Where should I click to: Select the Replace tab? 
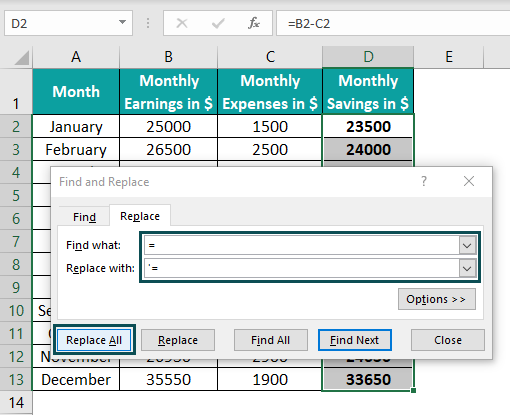coord(140,216)
